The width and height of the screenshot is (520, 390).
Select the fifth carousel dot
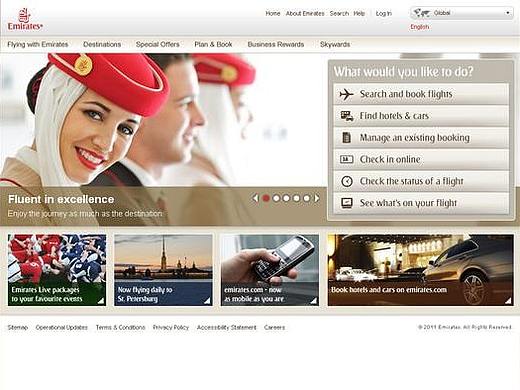click(x=306, y=198)
